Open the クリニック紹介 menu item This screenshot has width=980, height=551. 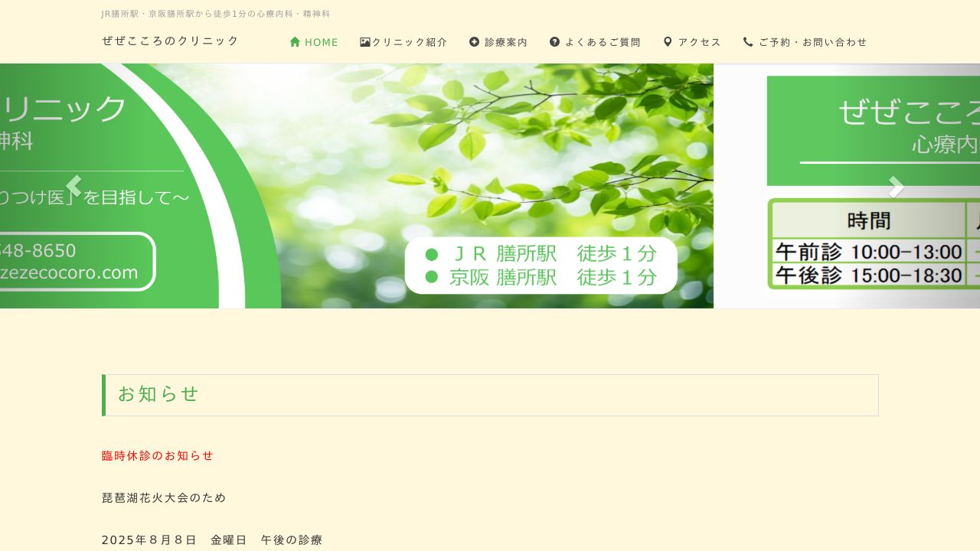point(410,42)
